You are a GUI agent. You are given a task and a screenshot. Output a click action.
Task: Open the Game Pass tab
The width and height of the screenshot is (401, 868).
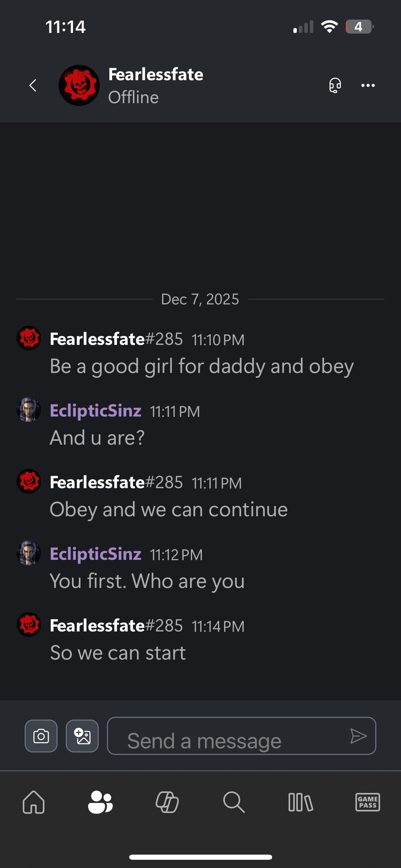click(x=367, y=802)
